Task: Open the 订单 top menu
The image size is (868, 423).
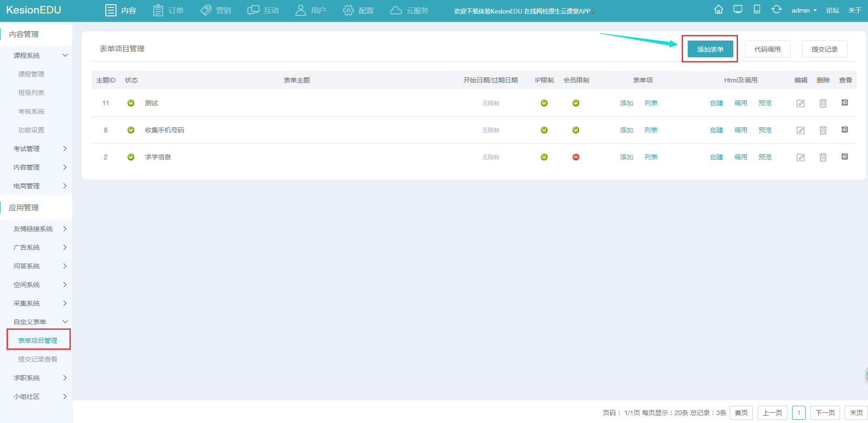Action: click(169, 10)
